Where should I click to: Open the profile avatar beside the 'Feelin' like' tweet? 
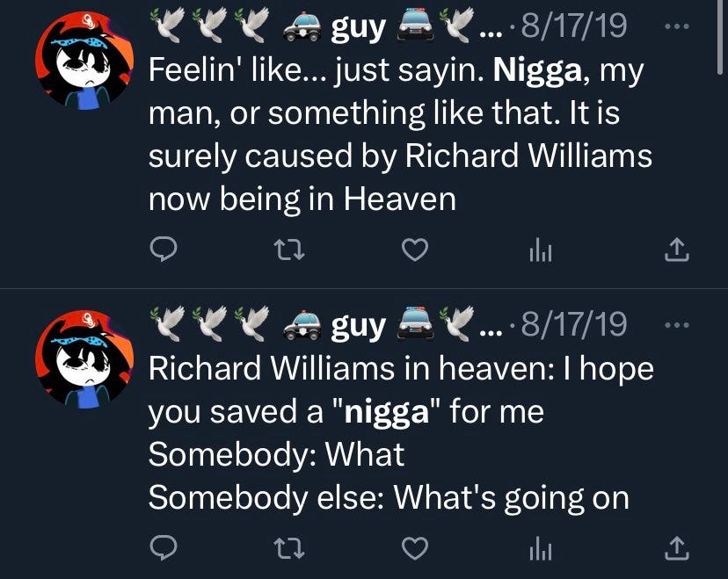click(84, 61)
